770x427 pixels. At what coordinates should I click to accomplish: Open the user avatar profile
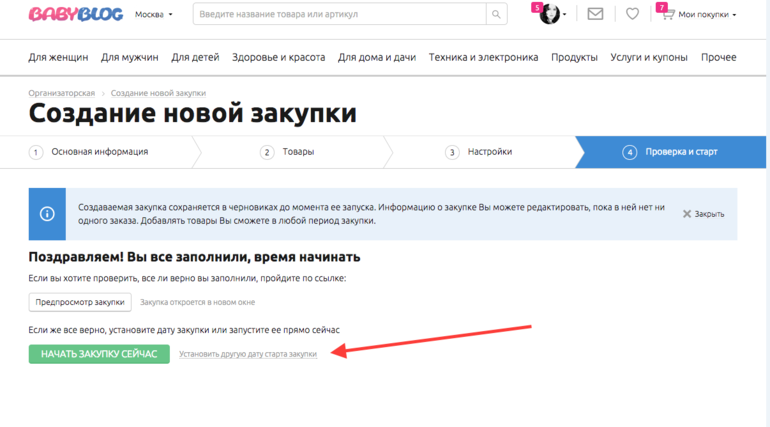[x=549, y=15]
